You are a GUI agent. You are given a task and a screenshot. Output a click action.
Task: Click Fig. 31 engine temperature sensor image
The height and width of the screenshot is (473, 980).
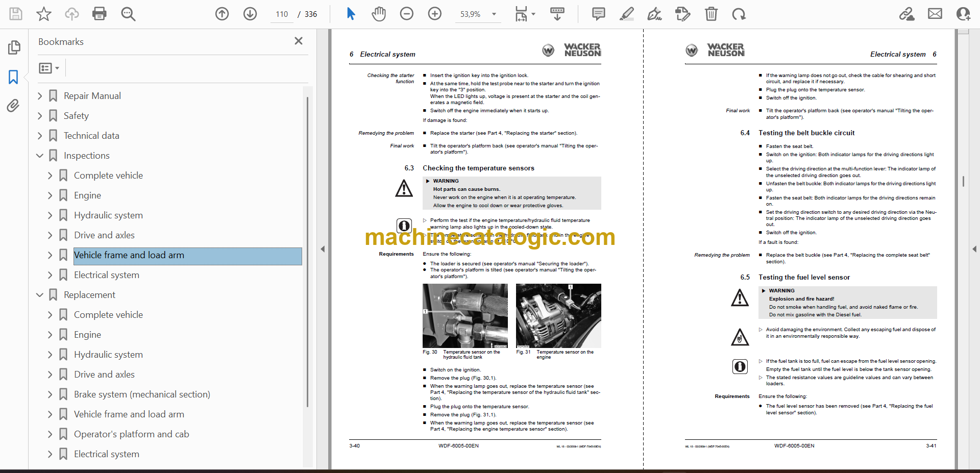[x=558, y=316]
